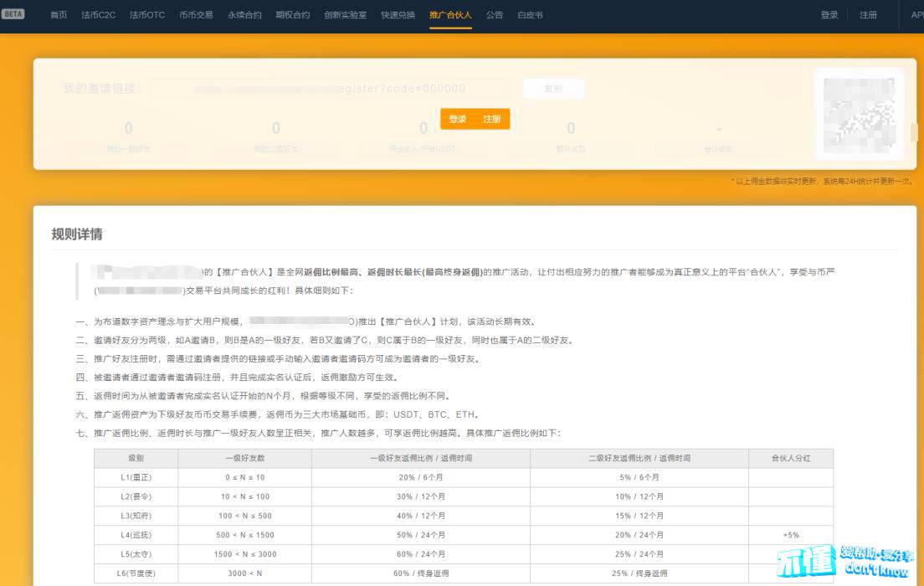The image size is (924, 586).
Task: Open the 首页 home nav item
Action: [x=59, y=15]
